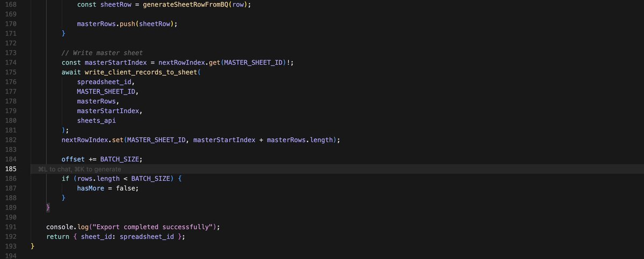
Task: Click line number 191 in the gutter
Action: (10, 227)
